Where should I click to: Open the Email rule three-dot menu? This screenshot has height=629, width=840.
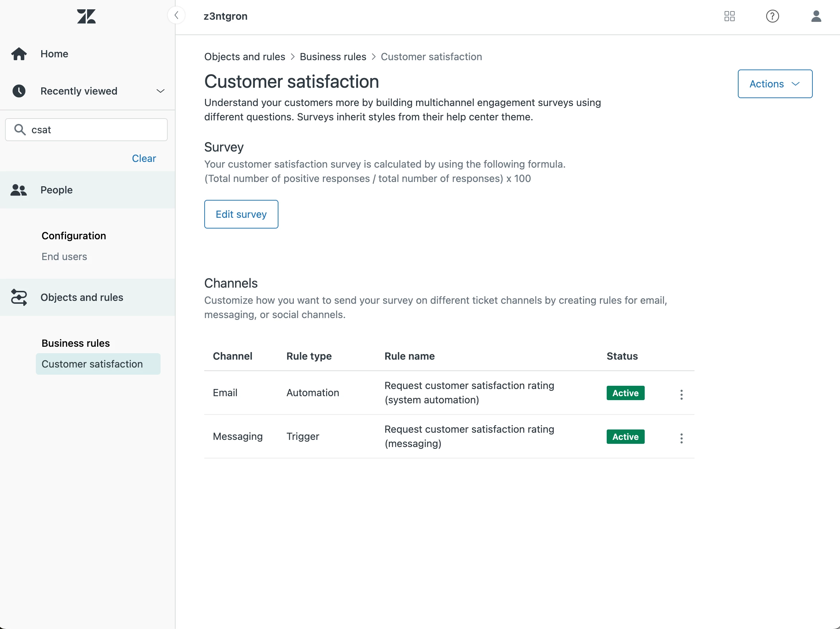pos(681,394)
